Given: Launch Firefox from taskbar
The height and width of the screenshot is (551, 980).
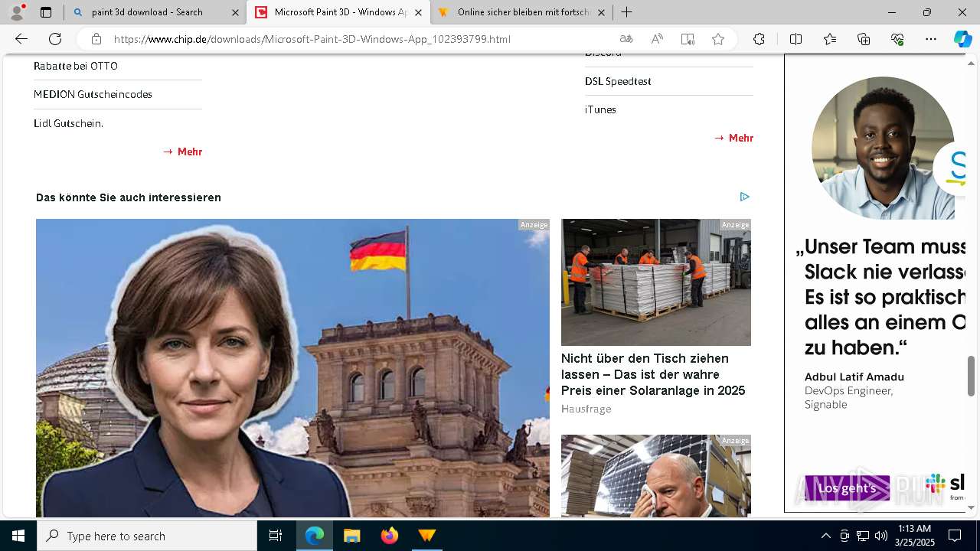Looking at the screenshot, I should (x=390, y=536).
